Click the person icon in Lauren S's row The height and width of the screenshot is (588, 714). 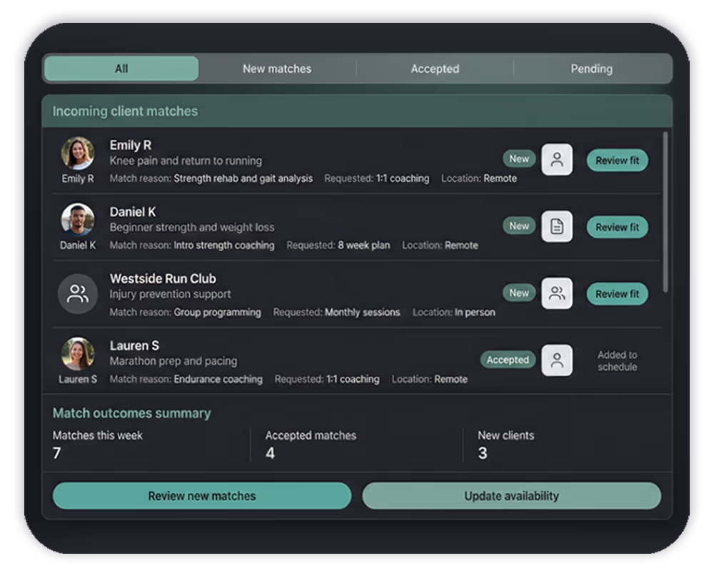(557, 360)
